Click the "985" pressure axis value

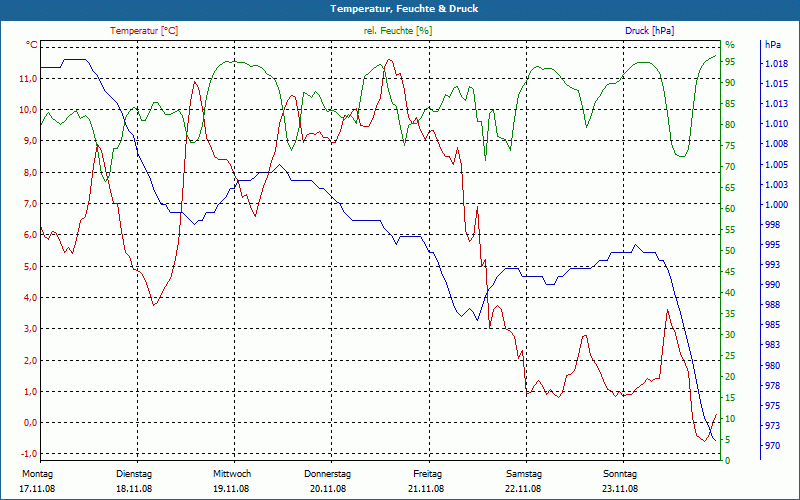(773, 325)
